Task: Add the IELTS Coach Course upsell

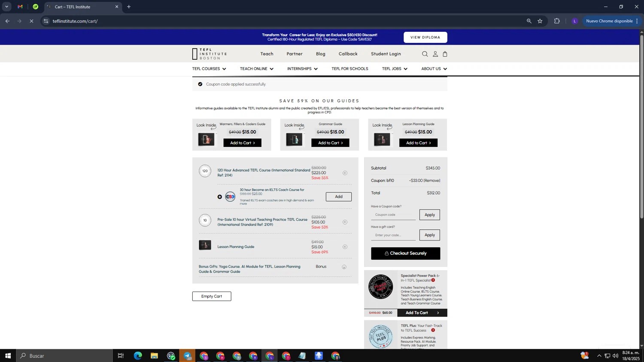Action: click(x=339, y=197)
